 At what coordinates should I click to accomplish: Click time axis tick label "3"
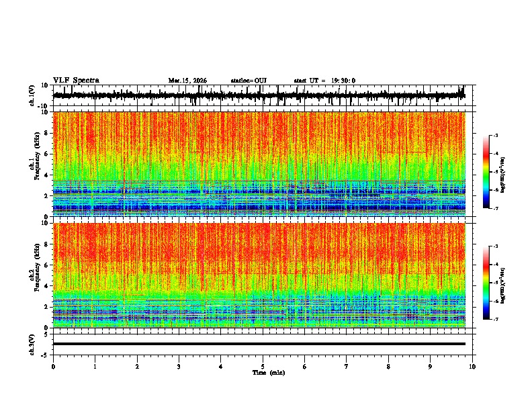point(179,367)
